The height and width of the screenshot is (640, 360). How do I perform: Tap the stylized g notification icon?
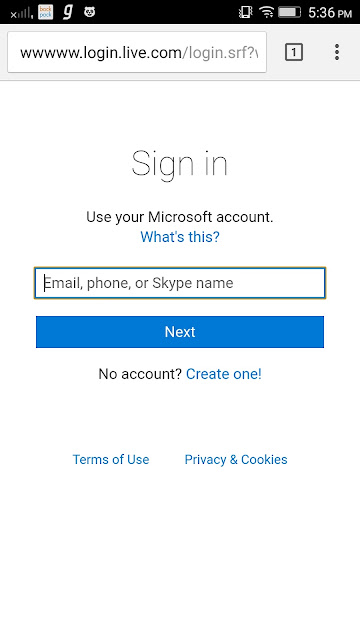pos(68,12)
